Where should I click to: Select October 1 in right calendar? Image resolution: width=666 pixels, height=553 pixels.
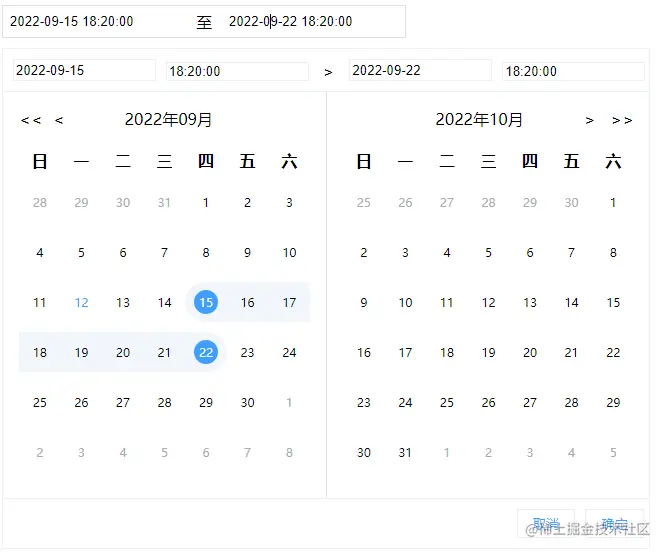click(x=613, y=202)
